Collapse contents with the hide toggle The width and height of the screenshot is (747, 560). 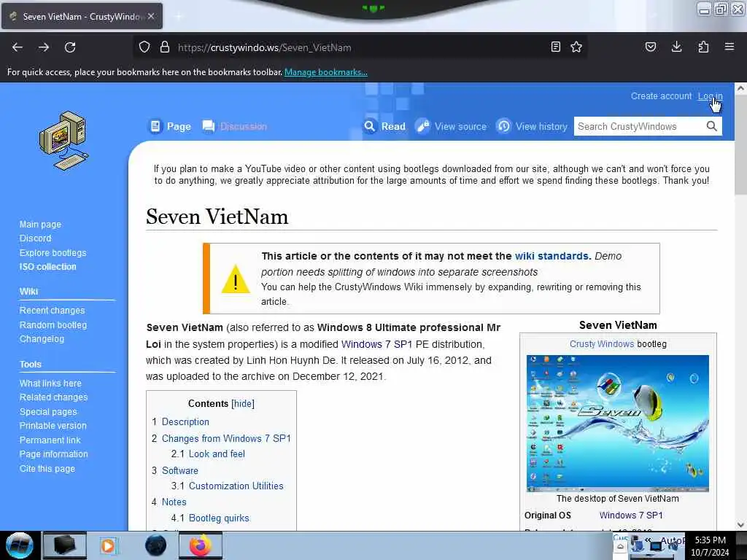[242, 404]
